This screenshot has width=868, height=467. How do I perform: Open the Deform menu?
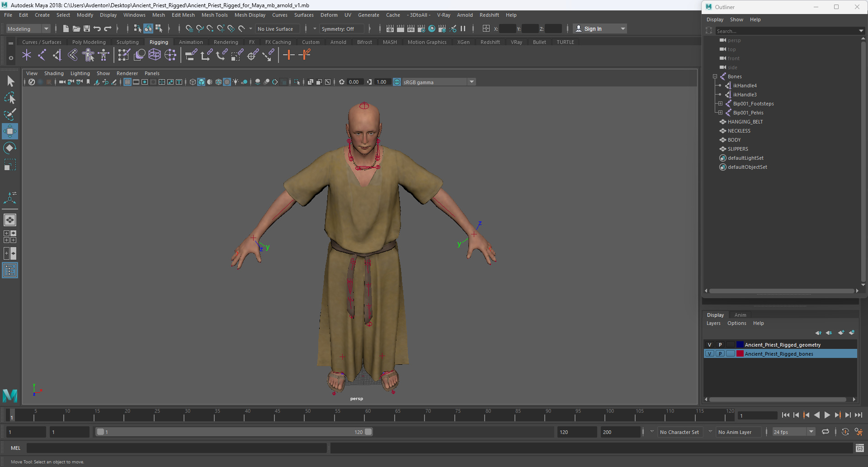point(329,15)
